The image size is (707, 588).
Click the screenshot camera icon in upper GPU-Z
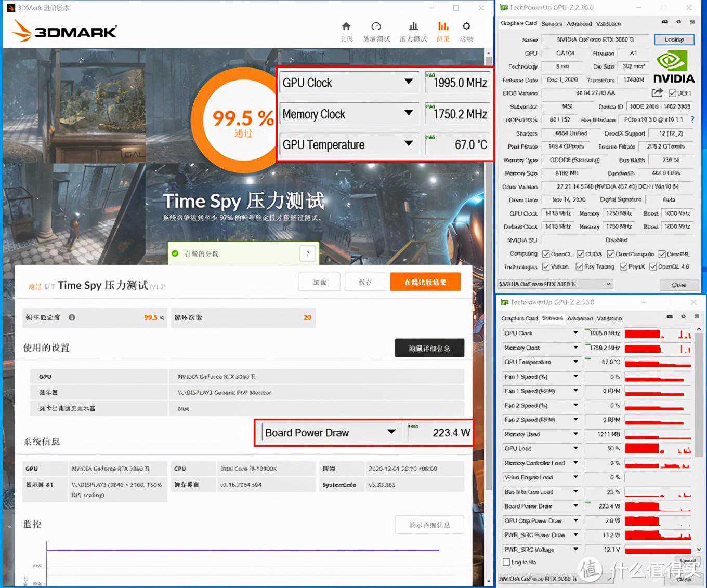(x=665, y=22)
